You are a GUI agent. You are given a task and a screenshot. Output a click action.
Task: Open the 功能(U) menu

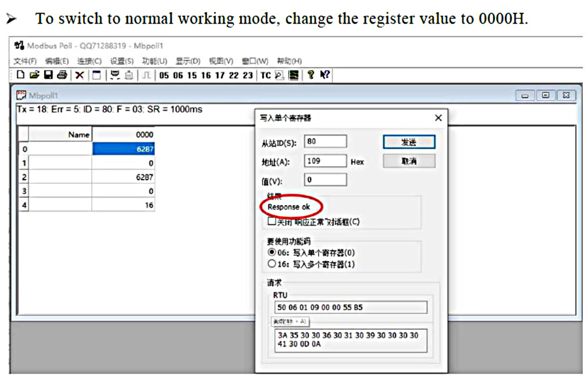pyautogui.click(x=154, y=61)
